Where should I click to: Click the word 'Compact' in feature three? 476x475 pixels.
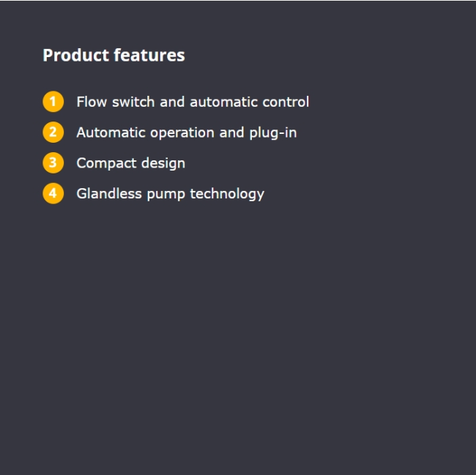pos(106,164)
